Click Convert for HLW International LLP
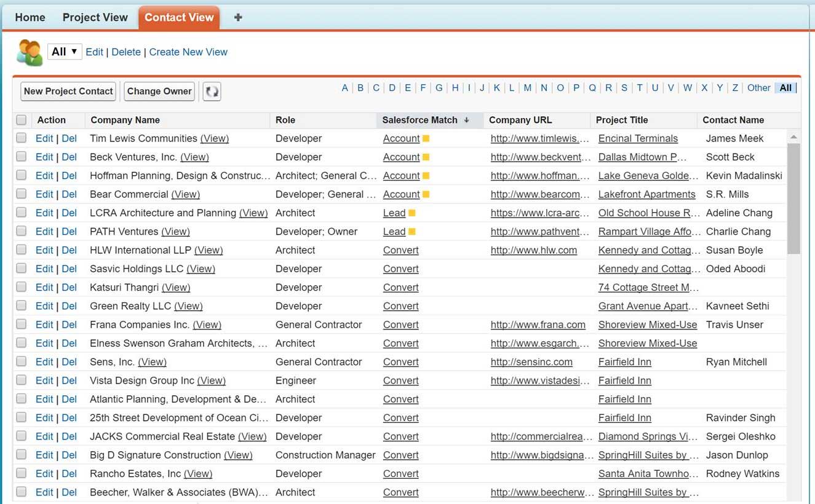The image size is (815, 504). tap(400, 250)
